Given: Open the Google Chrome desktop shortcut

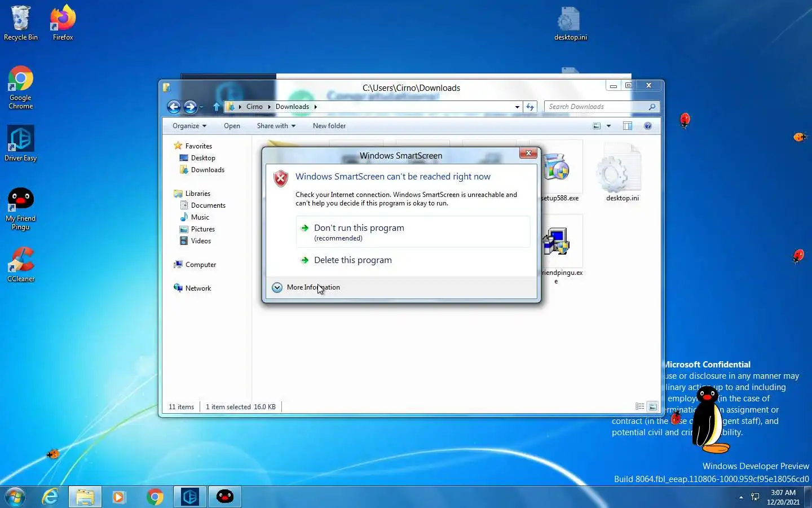Looking at the screenshot, I should point(20,88).
